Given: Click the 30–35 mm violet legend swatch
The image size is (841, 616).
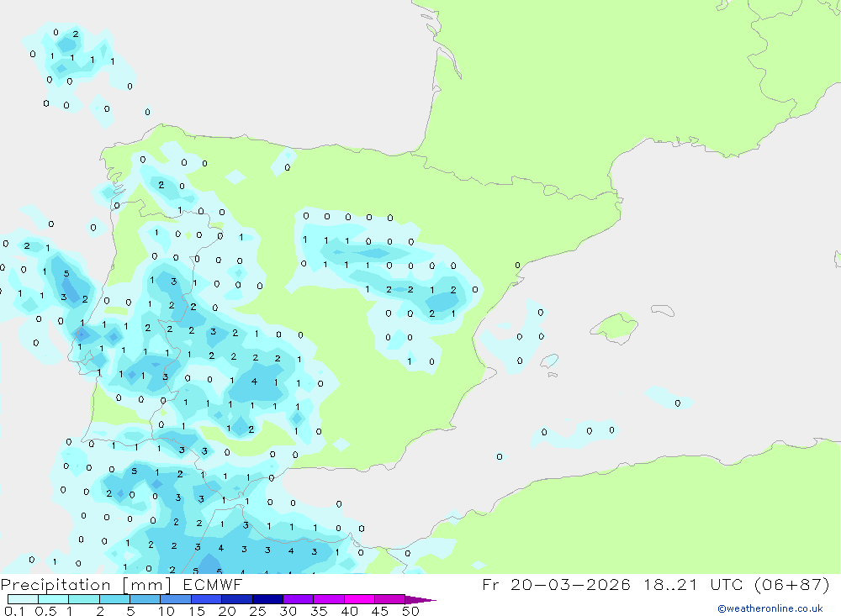Looking at the screenshot, I should [x=299, y=599].
